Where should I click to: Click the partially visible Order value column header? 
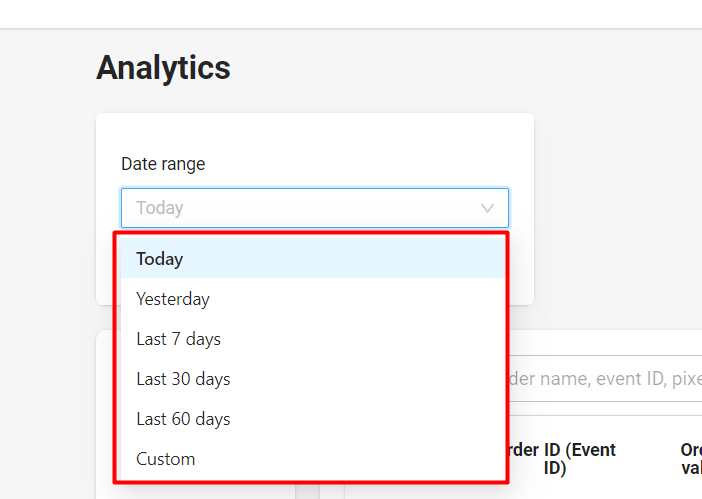click(x=691, y=459)
